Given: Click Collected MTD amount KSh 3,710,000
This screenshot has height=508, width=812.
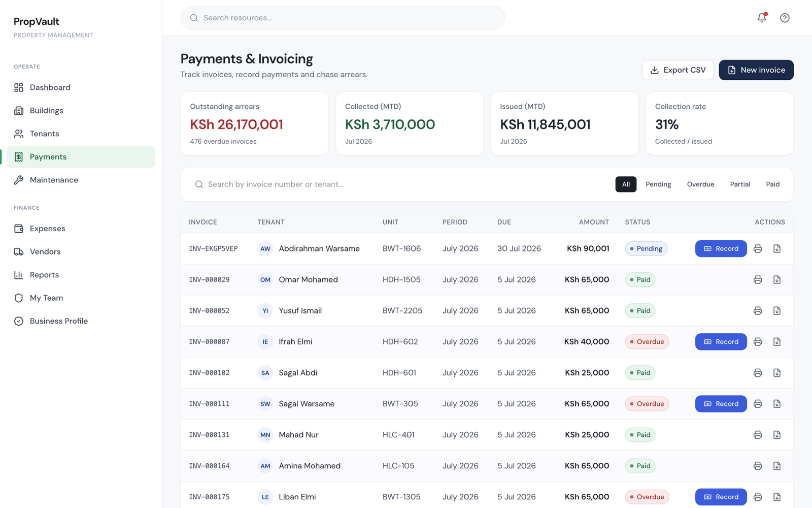Looking at the screenshot, I should tap(390, 124).
